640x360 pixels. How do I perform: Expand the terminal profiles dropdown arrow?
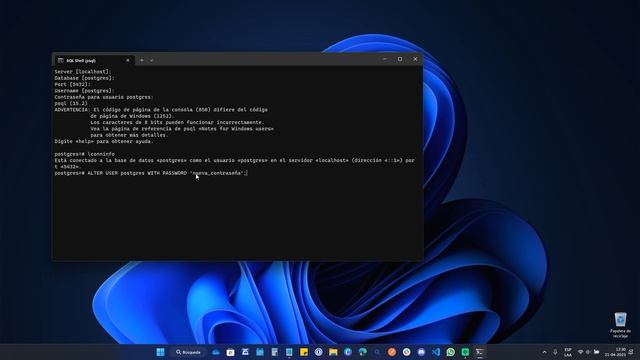(x=151, y=60)
